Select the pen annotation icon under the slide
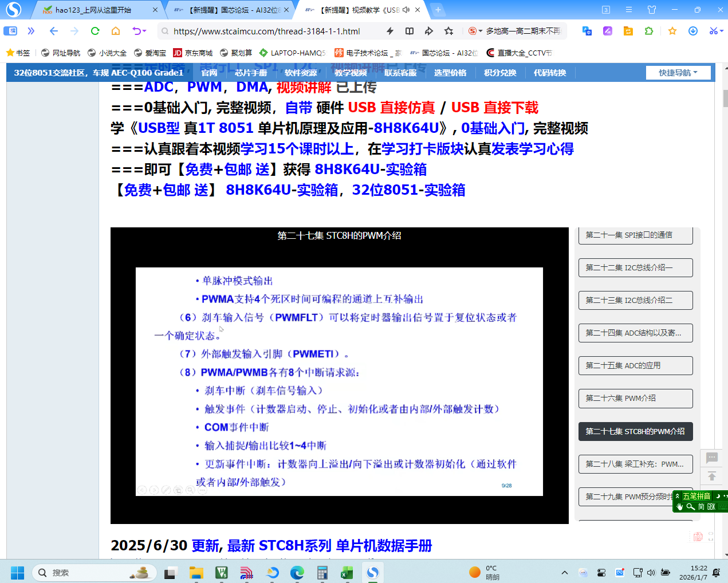The width and height of the screenshot is (728, 583). coord(166,490)
